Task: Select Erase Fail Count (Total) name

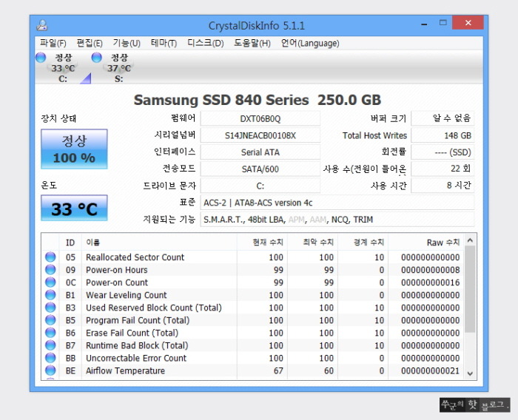Action: 132,333
